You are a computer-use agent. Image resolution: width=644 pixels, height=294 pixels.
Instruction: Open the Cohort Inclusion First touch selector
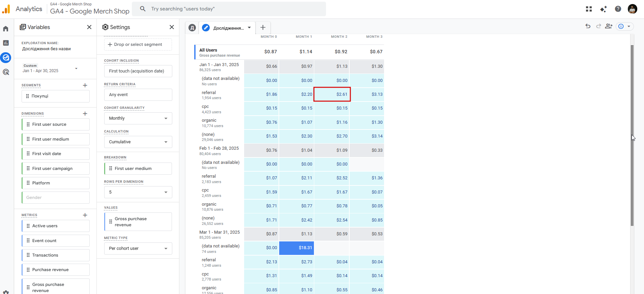138,71
